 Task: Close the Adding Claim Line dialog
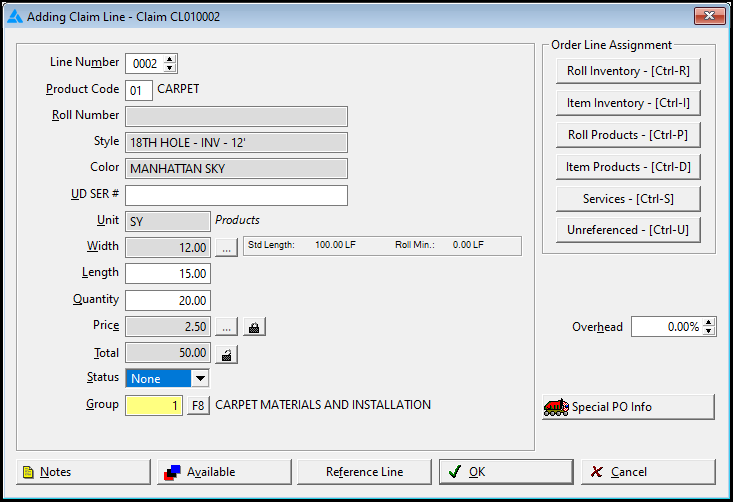[709, 16]
